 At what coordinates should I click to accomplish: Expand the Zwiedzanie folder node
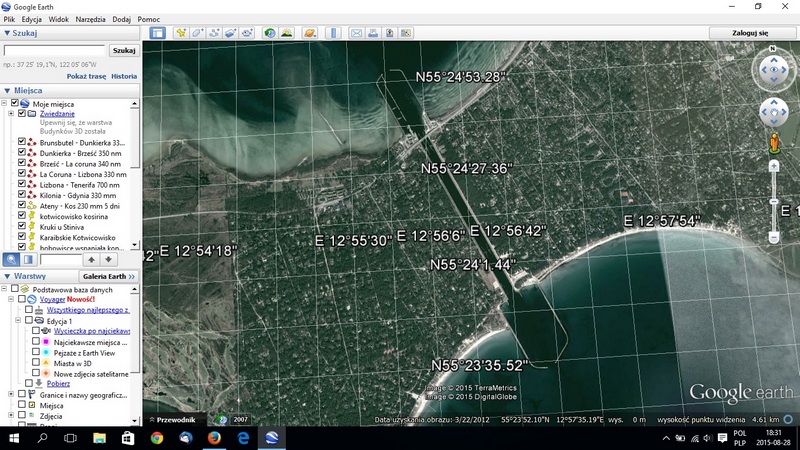(x=11, y=114)
